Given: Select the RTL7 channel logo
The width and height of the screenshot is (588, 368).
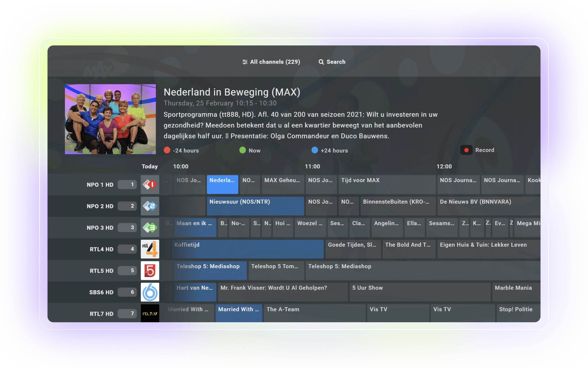Looking at the screenshot, I should [x=150, y=313].
